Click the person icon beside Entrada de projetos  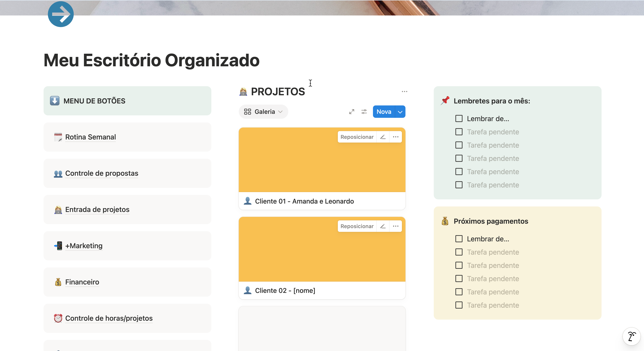coord(58,210)
